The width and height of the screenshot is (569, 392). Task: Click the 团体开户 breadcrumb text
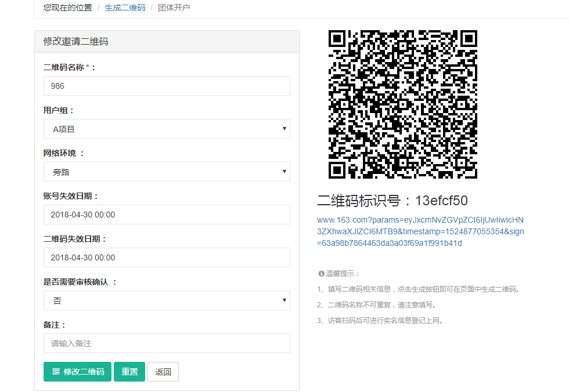(x=174, y=8)
